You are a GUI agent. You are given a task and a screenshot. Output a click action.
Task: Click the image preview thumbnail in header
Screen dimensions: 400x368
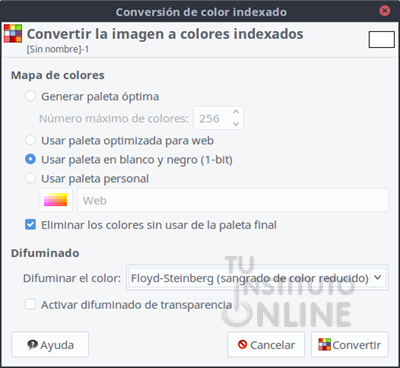coord(381,39)
